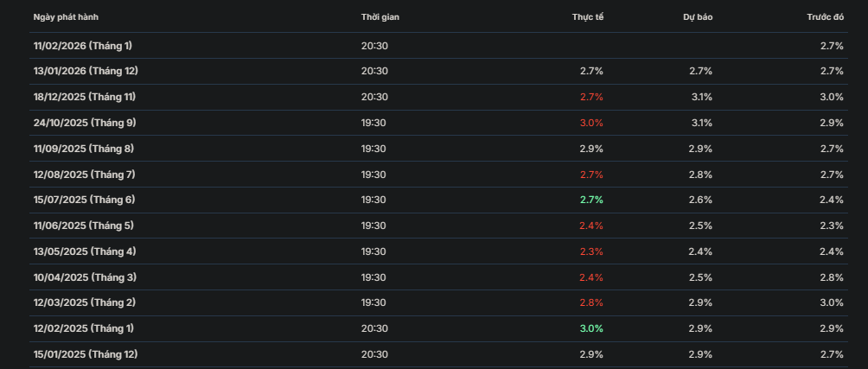Click the 15/01/2025 (Tháng 12) release date

[x=86, y=354]
